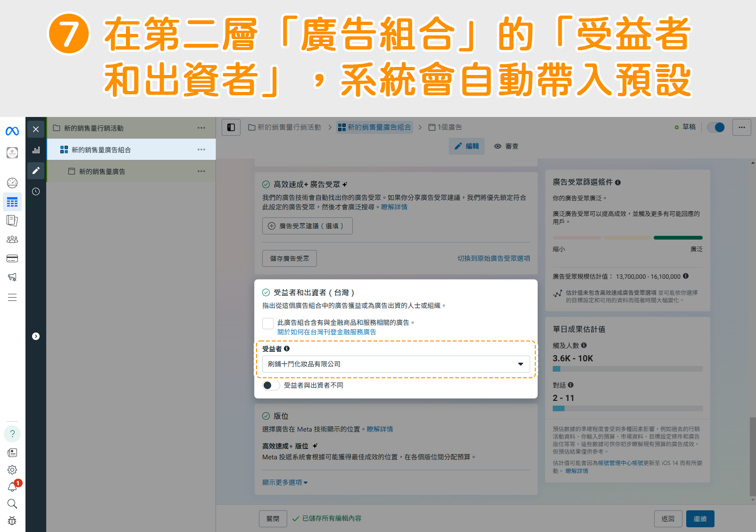The width and height of the screenshot is (756, 532).
Task: Click 廣告受眾建議（選填）button
Action: tap(307, 226)
